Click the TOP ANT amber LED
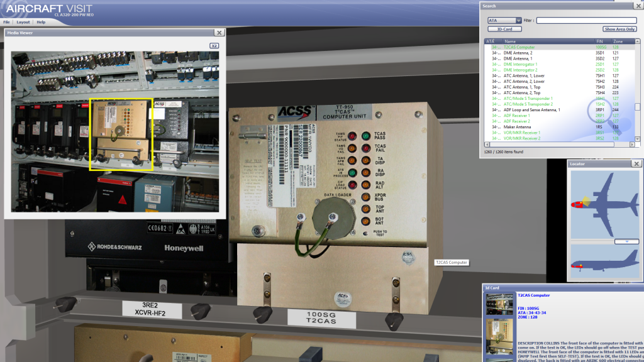Image resolution: width=644 pixels, height=362 pixels. (x=365, y=209)
